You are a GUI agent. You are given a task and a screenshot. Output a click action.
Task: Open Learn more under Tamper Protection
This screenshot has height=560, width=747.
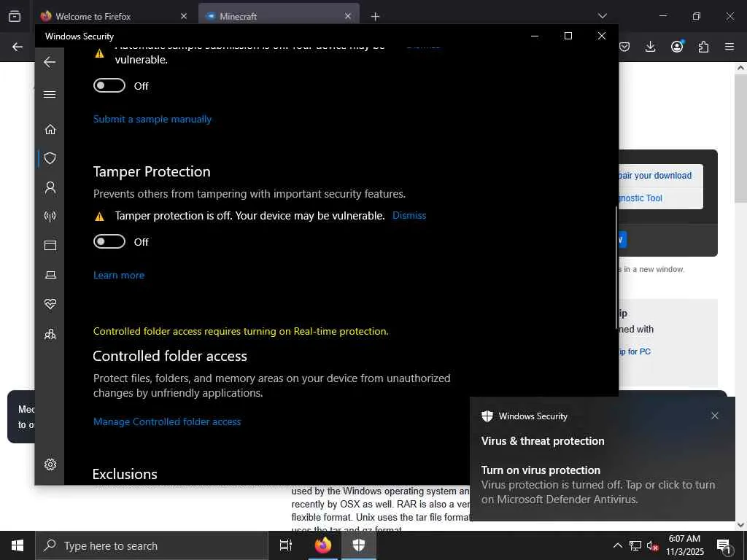click(119, 275)
